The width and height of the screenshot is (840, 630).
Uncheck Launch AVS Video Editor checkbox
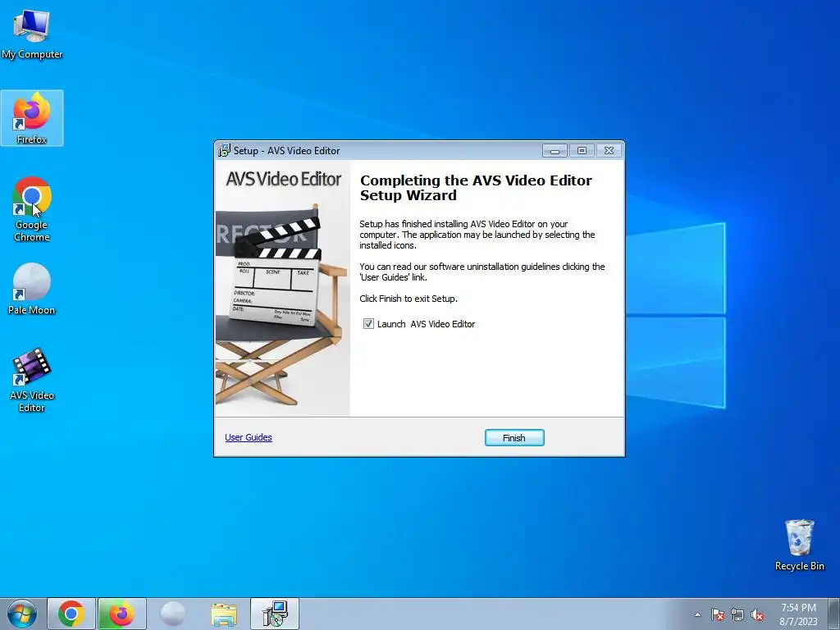click(x=368, y=323)
